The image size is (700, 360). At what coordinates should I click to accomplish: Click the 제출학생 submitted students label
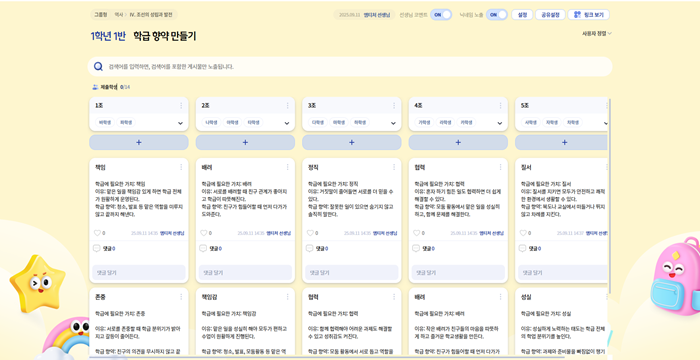point(108,87)
